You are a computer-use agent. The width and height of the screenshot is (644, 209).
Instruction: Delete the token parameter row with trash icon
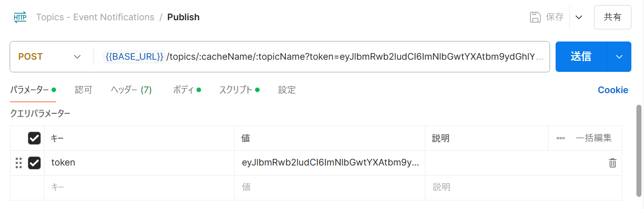pos(612,163)
